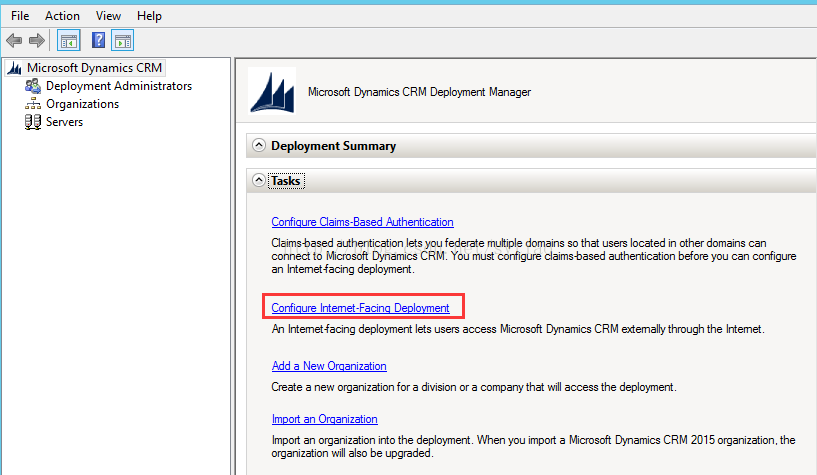The image size is (817, 475).
Task: Collapse the Deployment Summary section chevron
Action: pos(259,145)
